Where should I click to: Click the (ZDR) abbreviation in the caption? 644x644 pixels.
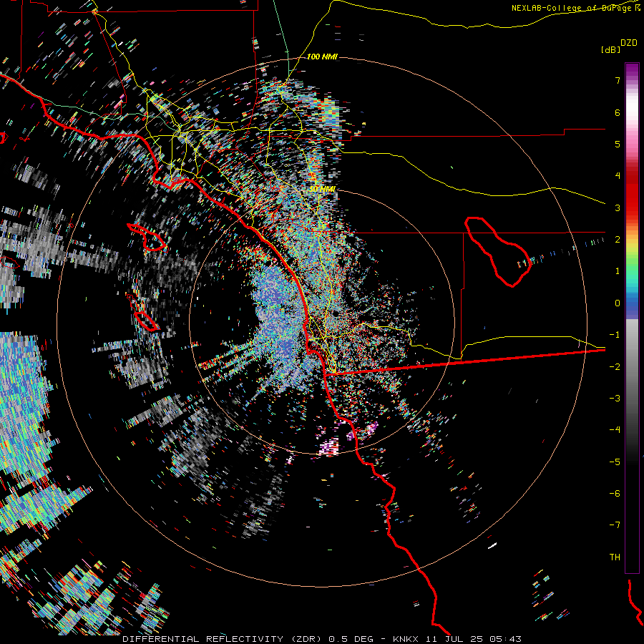[306, 639]
